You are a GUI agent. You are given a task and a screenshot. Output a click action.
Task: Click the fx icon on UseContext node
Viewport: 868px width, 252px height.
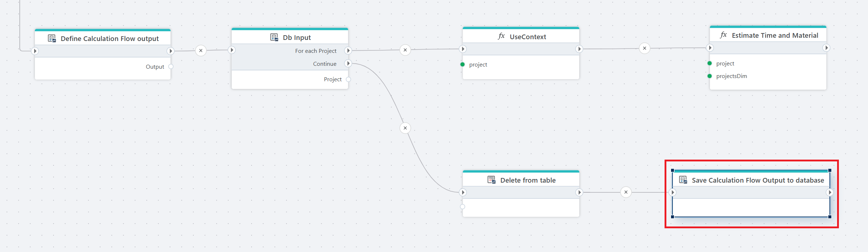tap(501, 36)
